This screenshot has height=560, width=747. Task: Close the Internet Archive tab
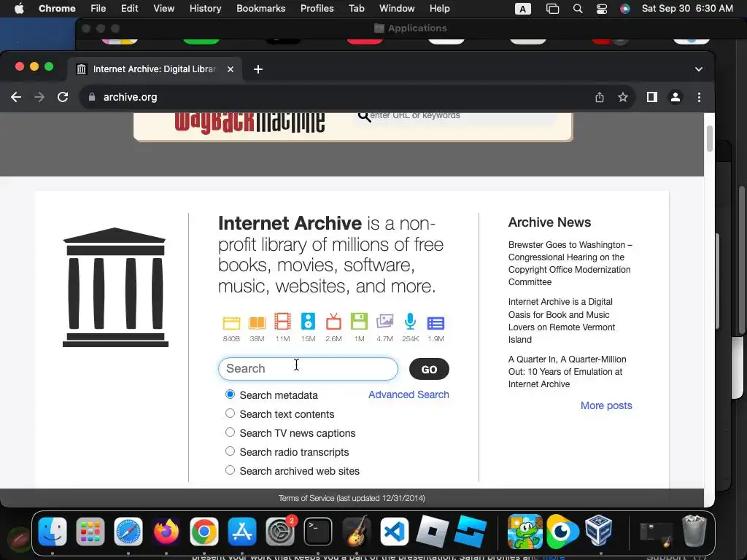click(231, 69)
